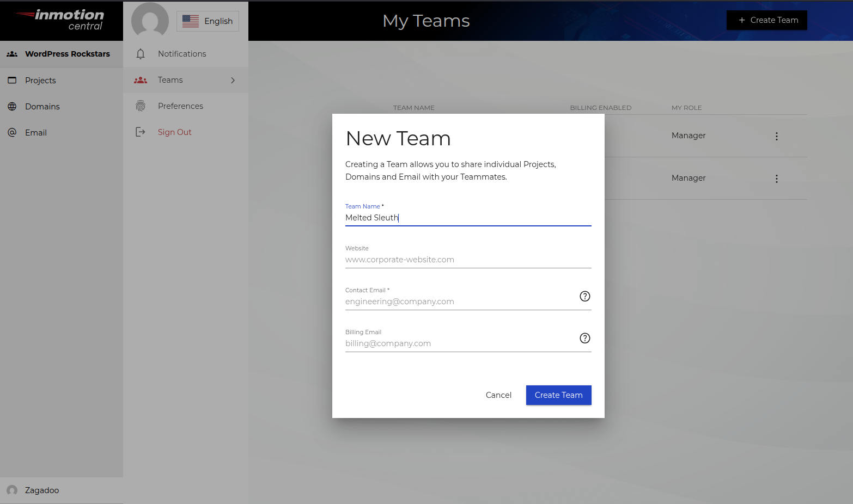Select the Teams people icon
Image resolution: width=853 pixels, height=504 pixels.
click(140, 79)
